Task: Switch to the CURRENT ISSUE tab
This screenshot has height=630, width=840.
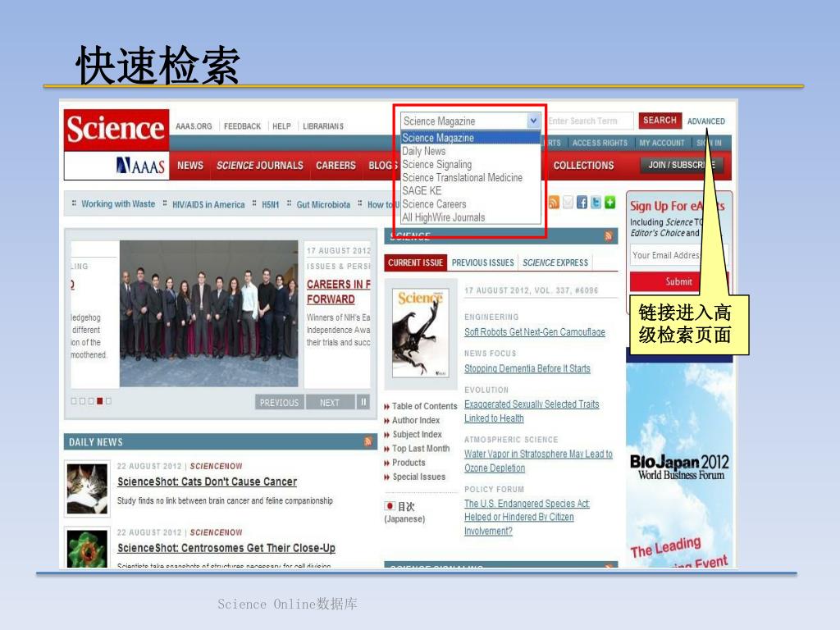Action: (415, 262)
